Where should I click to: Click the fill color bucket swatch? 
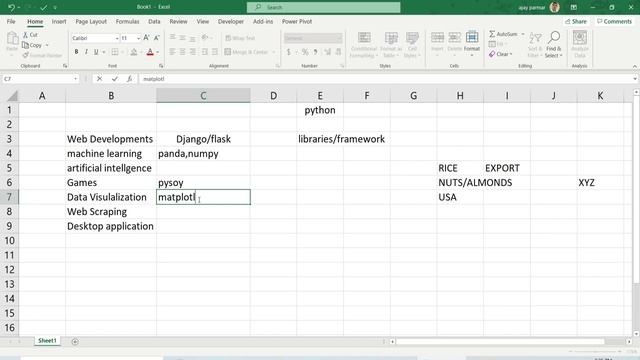tap(133, 52)
